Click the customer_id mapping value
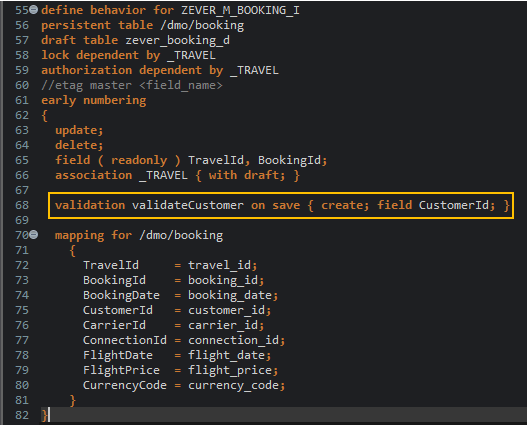This screenshot has height=425, width=527. [x=226, y=310]
